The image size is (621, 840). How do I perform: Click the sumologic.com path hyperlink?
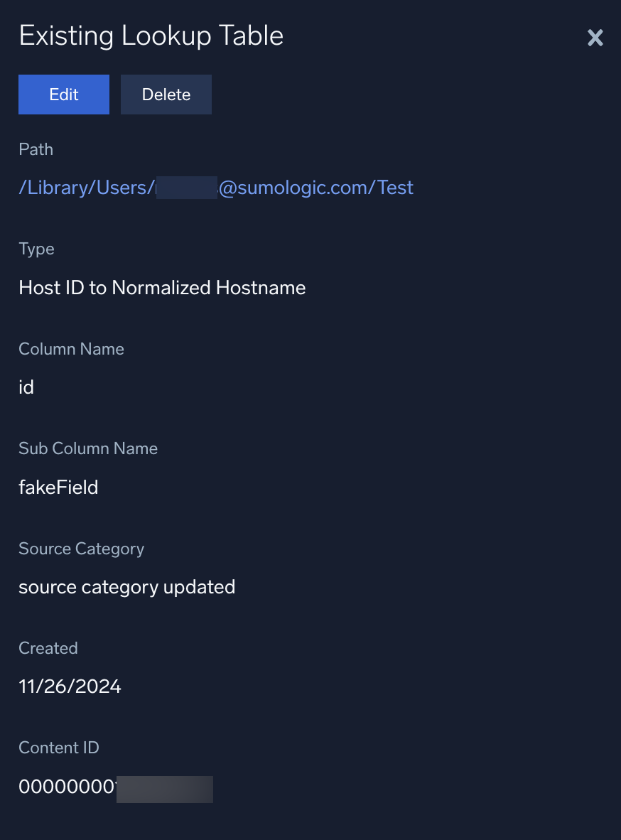tap(284, 187)
